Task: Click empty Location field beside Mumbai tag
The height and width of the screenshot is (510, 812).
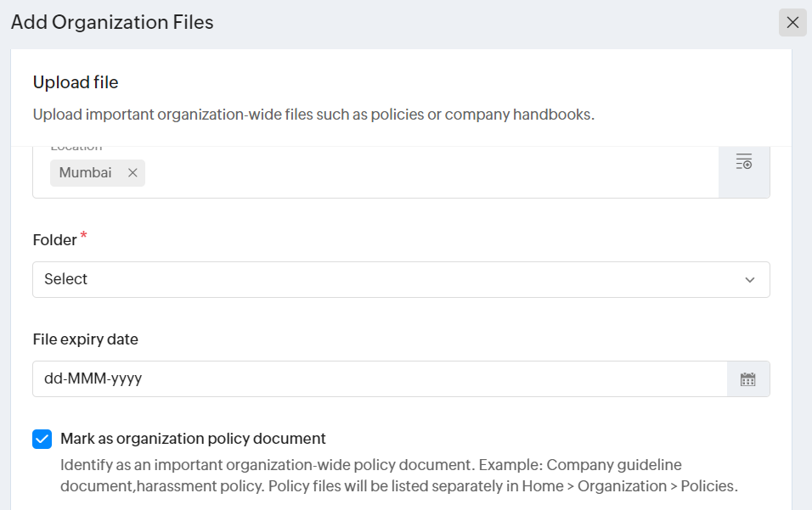Action: point(425,173)
